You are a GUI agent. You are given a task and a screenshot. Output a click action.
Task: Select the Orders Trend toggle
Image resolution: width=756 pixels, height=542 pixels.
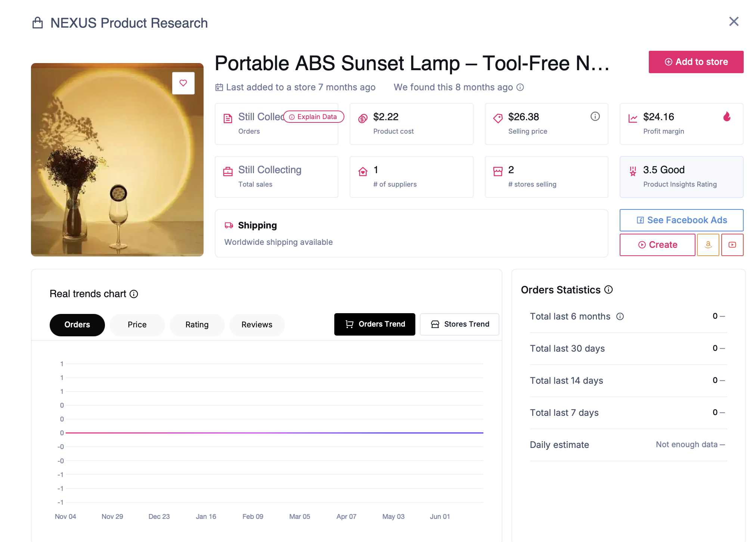point(375,324)
